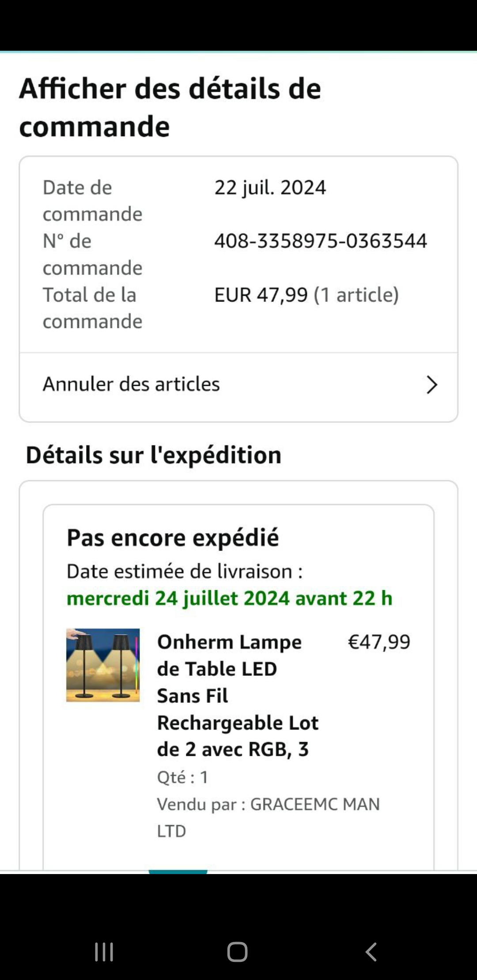Tap the green estimated delivery date text
Viewport: 477px width, 980px height.
(229, 598)
